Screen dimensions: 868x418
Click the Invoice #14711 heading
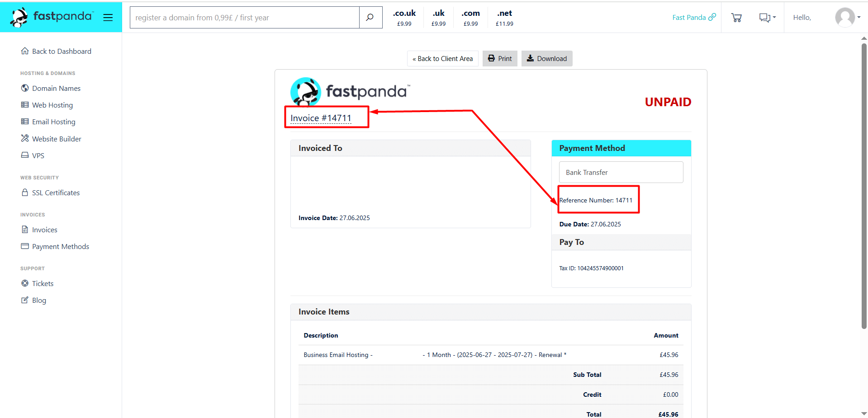(321, 118)
